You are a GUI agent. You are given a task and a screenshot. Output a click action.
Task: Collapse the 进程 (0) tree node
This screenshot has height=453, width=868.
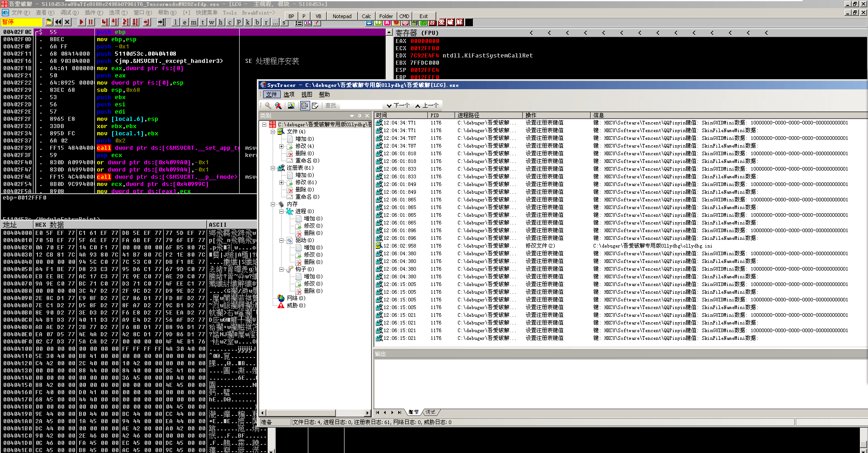tap(281, 211)
